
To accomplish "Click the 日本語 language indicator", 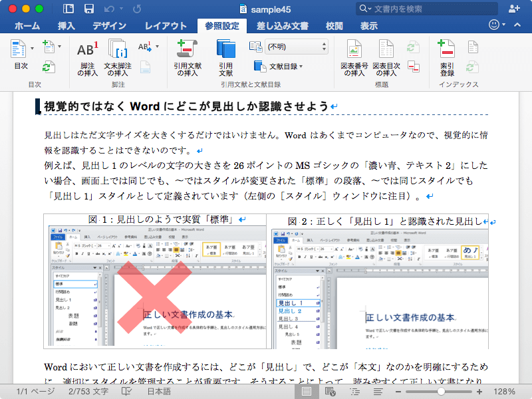I will (x=159, y=391).
